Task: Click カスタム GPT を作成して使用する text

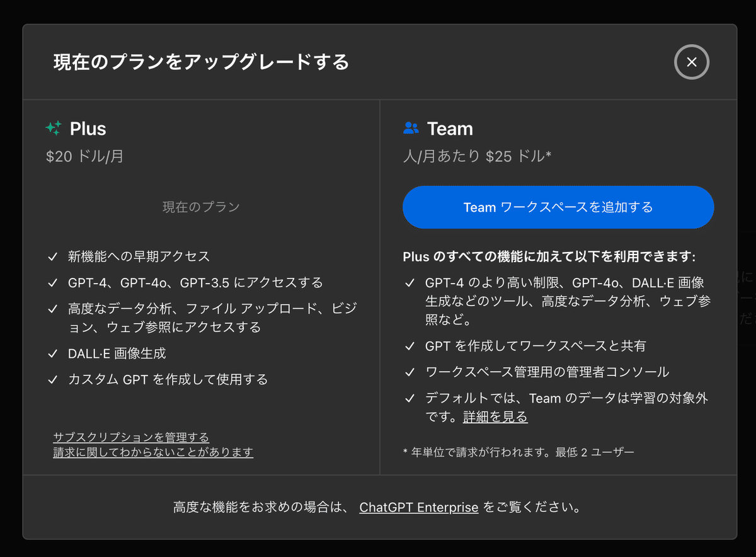Action: pos(168,379)
